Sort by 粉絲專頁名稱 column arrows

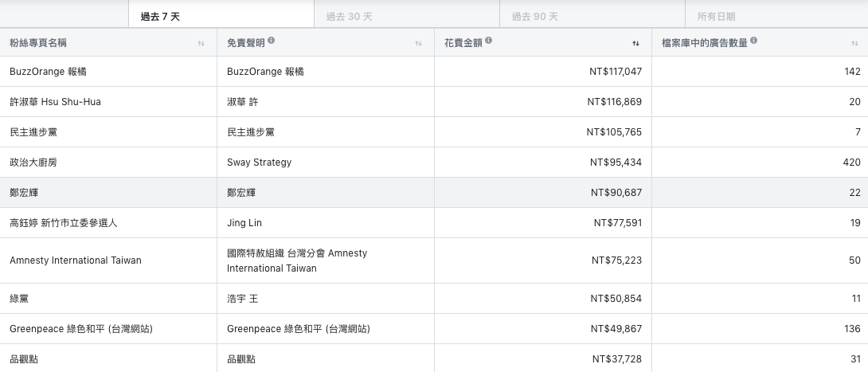click(x=201, y=43)
